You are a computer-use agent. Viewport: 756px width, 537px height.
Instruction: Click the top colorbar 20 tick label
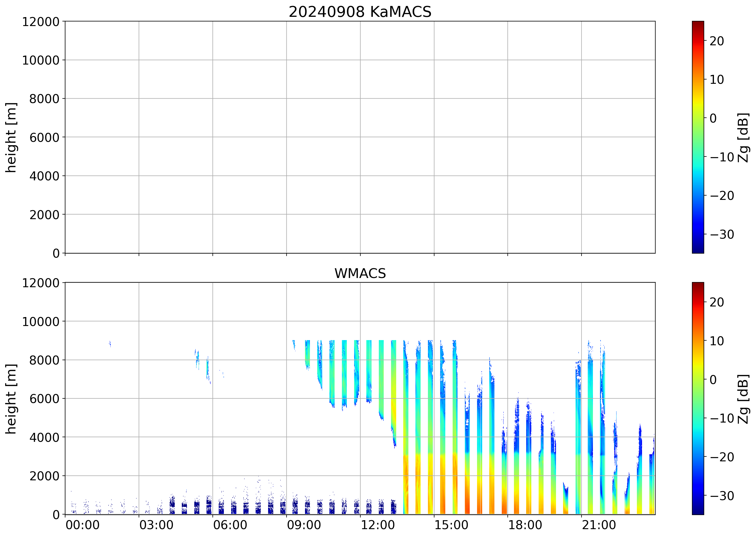pos(717,41)
